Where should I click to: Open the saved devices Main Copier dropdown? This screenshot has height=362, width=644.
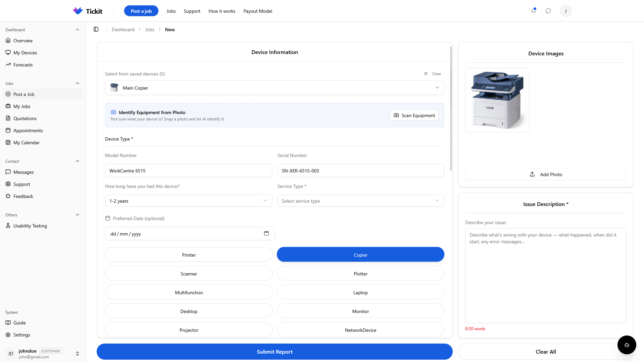tap(274, 88)
